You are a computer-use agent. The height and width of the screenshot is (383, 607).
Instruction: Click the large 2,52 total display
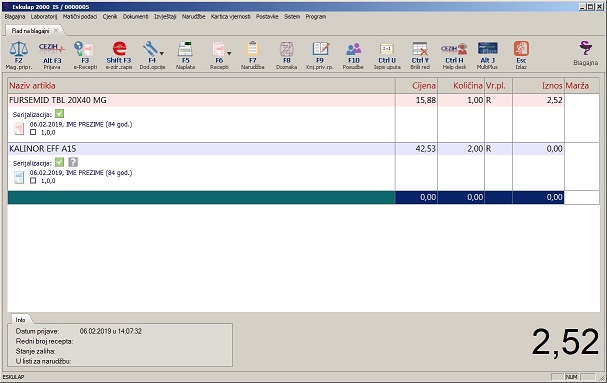coord(565,342)
